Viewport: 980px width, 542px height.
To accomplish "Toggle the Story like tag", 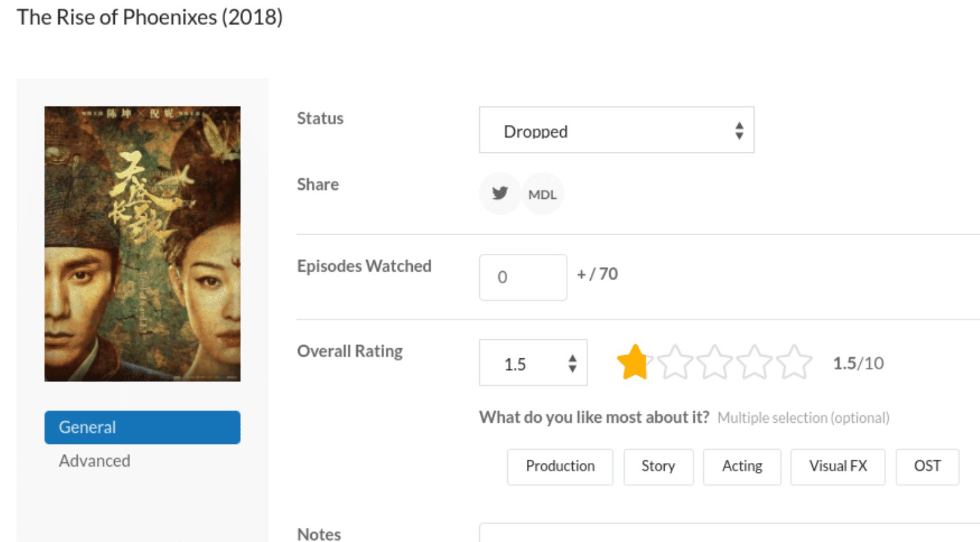I will pyautogui.click(x=658, y=466).
